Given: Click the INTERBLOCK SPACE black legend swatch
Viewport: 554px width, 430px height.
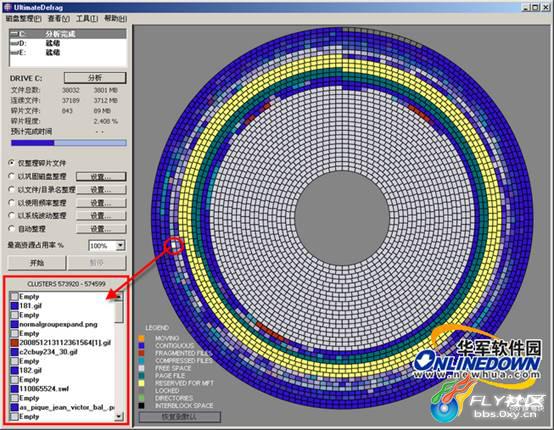Looking at the screenshot, I should 141,406.
